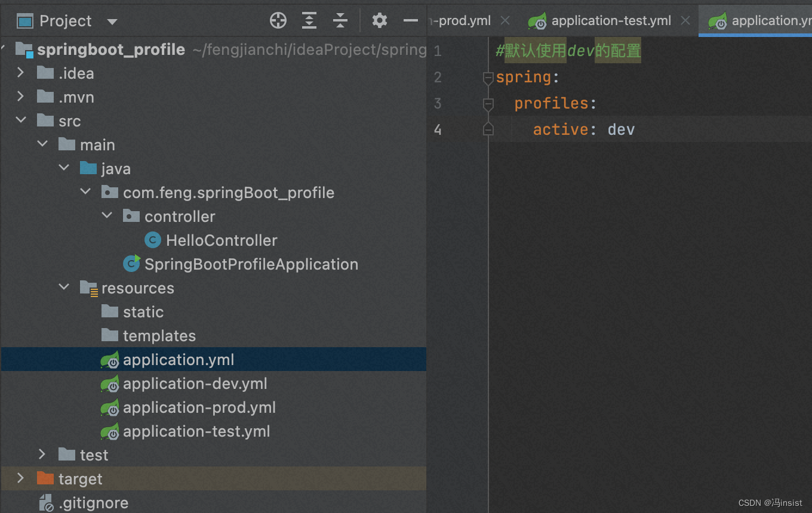The image size is (812, 513).
Task: Click the Expand All icon in Project toolbar
Action: pyautogui.click(x=309, y=21)
